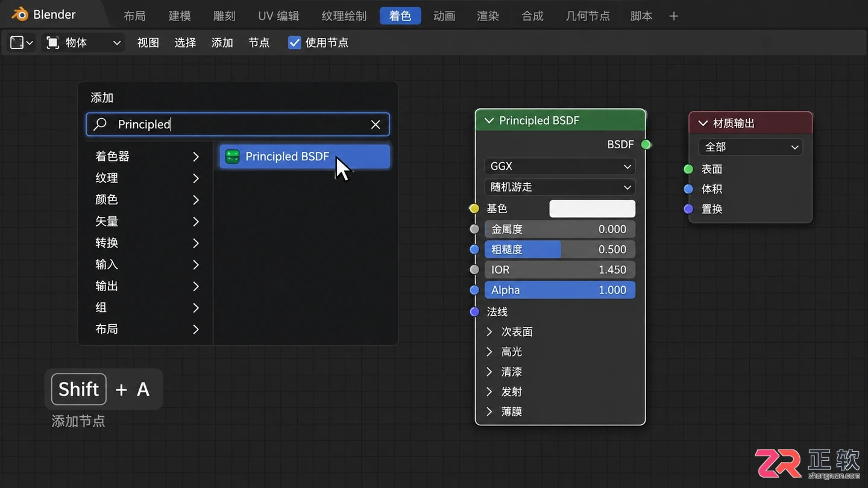Open the 输出 category submenu

coord(146,286)
